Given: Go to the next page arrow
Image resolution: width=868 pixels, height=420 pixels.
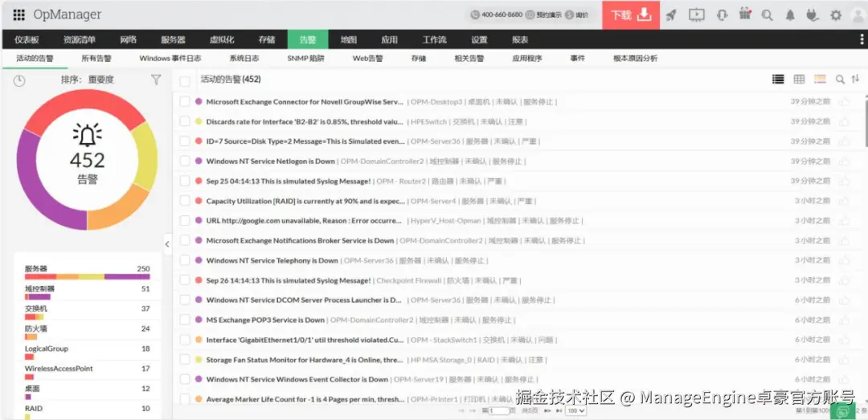Looking at the screenshot, I should point(547,411).
